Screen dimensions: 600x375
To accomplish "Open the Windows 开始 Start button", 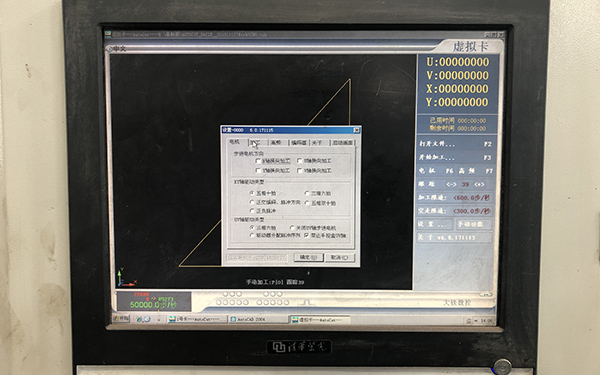I will (x=122, y=318).
